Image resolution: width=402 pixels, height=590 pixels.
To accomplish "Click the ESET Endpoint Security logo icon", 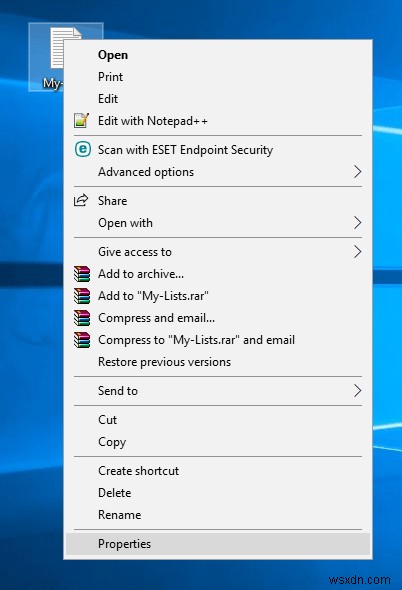I will [x=82, y=149].
